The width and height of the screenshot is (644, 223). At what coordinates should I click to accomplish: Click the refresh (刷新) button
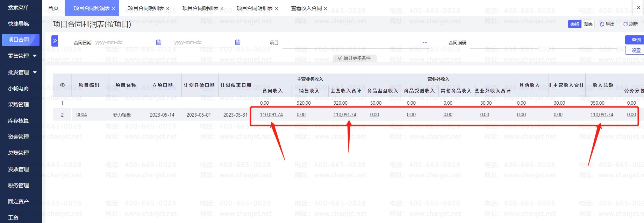point(631,24)
